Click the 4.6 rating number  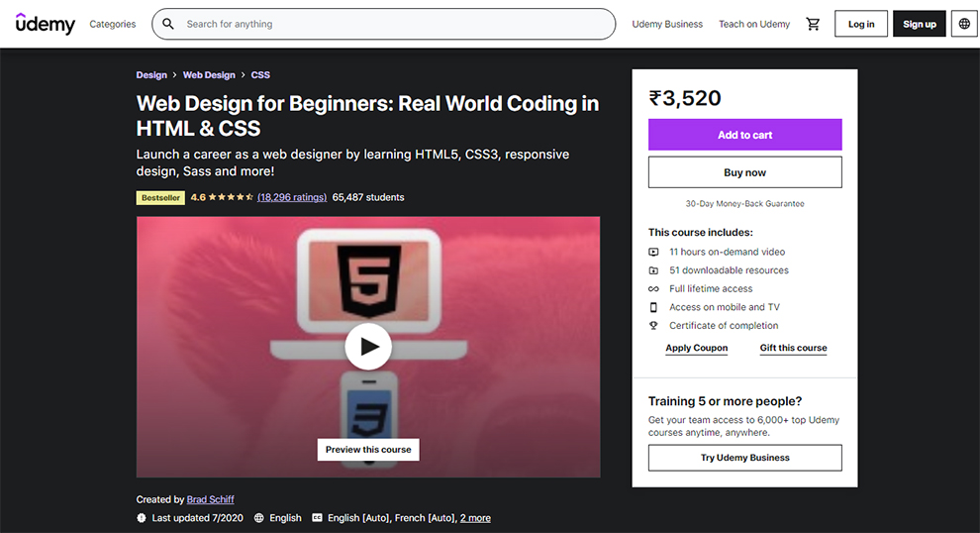198,197
